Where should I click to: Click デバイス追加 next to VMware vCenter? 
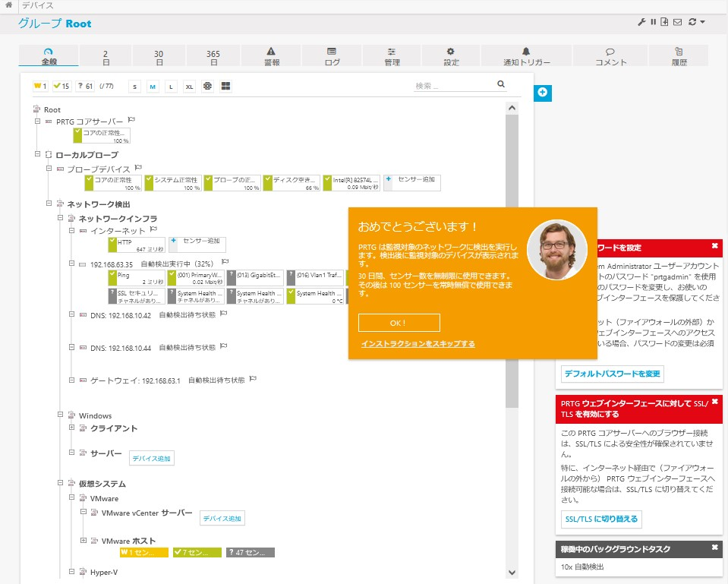[x=222, y=518]
